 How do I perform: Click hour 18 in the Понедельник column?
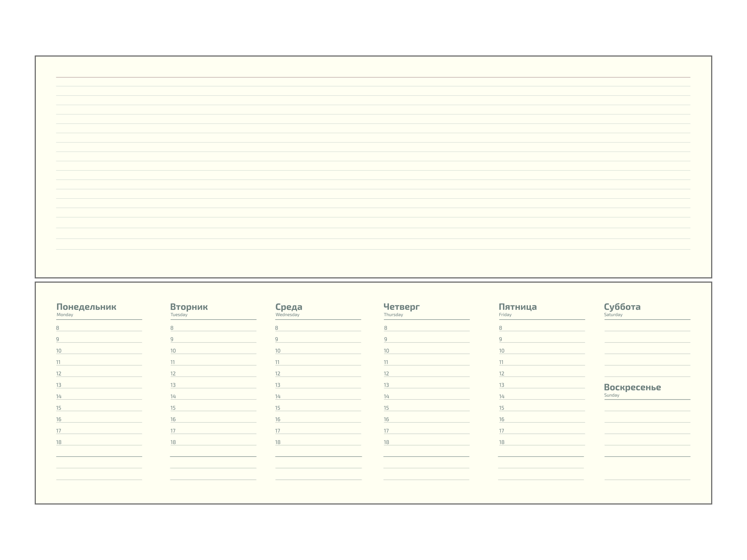tap(59, 442)
